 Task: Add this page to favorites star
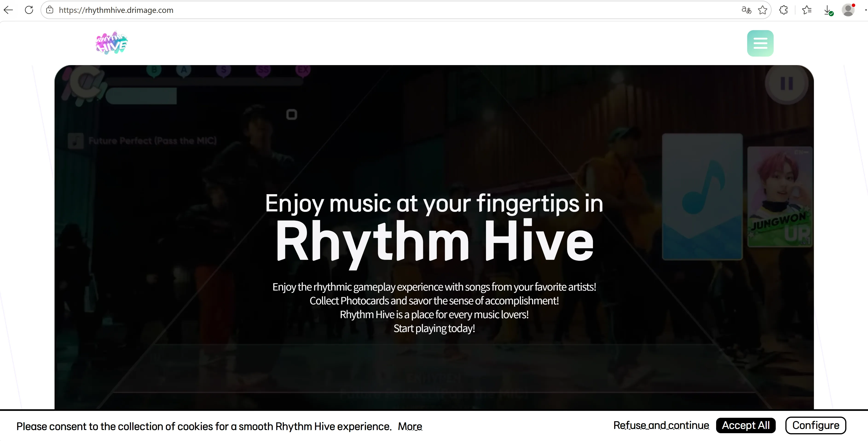click(763, 10)
